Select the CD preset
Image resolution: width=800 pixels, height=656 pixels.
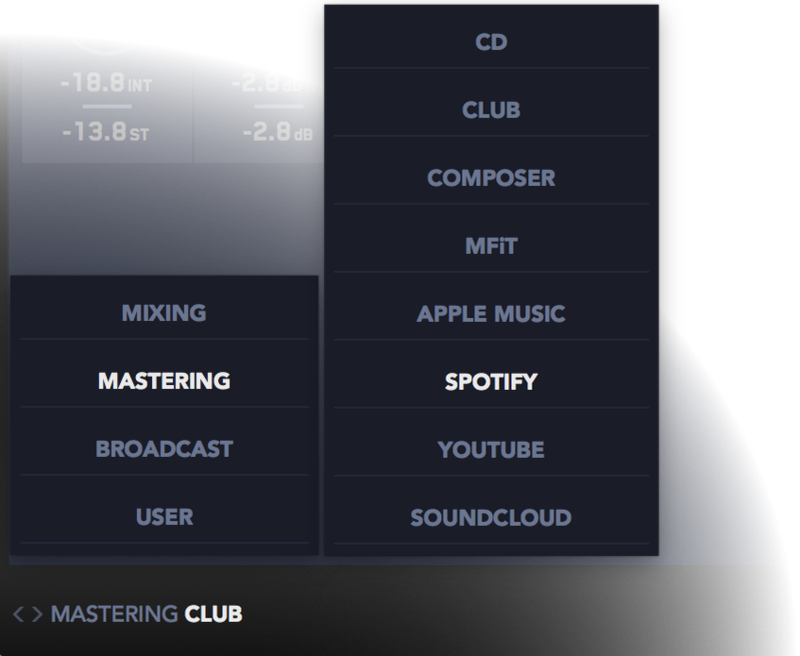491,42
